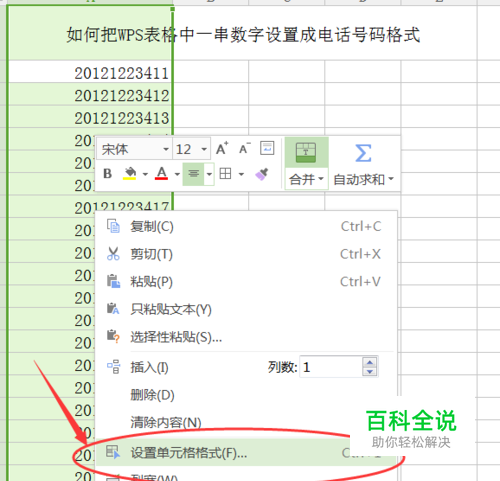The width and height of the screenshot is (500, 481).
Task: Click the scissors icon beside 剪切
Action: [x=113, y=254]
